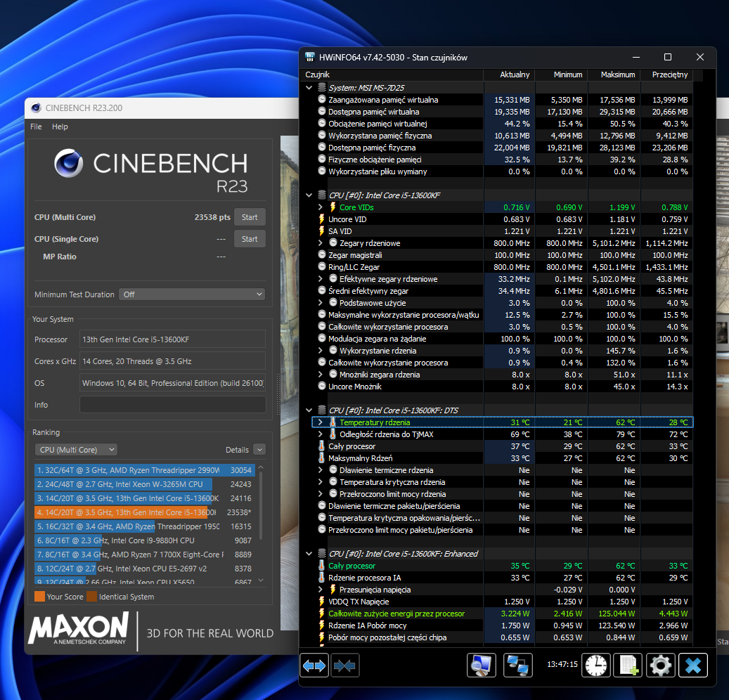Image resolution: width=729 pixels, height=700 pixels.
Task: Expand the Core VIDs row
Action: pos(321,207)
